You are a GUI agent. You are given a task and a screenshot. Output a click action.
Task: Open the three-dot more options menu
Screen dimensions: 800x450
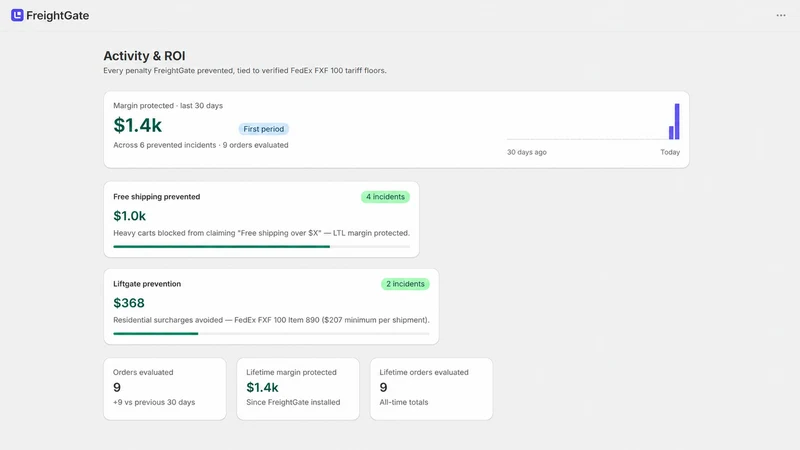(x=781, y=15)
